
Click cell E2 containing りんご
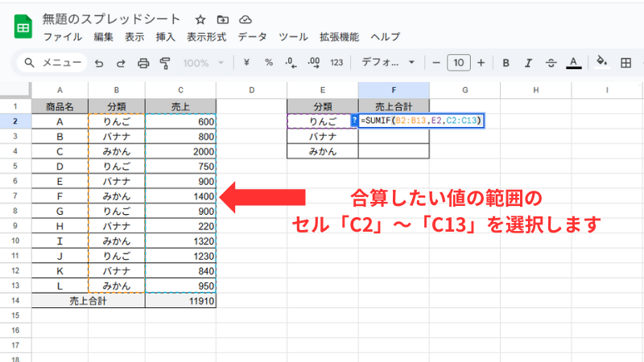tap(323, 121)
